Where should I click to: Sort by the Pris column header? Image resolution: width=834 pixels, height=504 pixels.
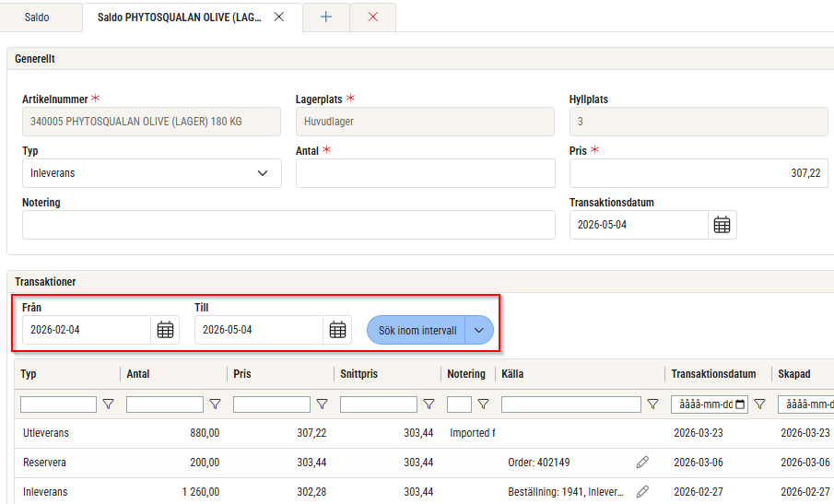(242, 374)
